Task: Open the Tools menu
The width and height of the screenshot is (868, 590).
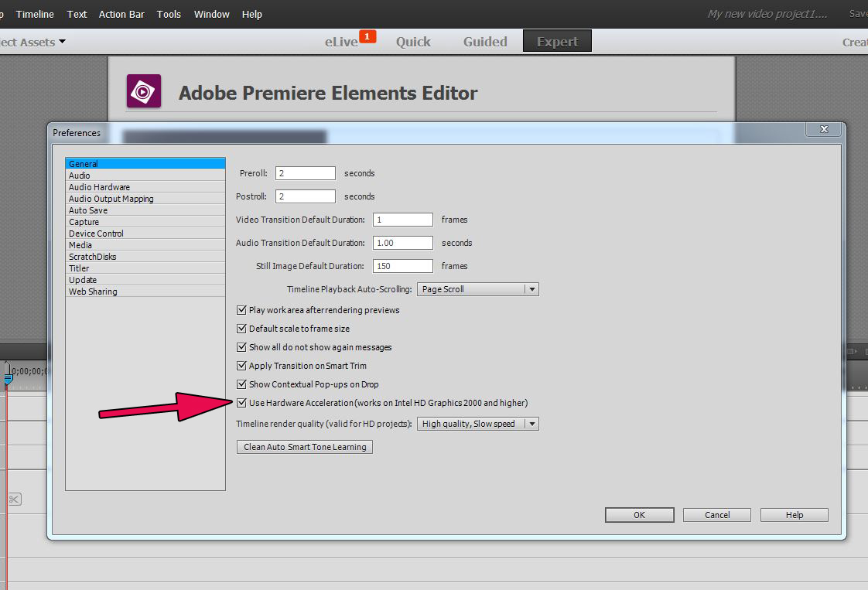Action: (169, 15)
